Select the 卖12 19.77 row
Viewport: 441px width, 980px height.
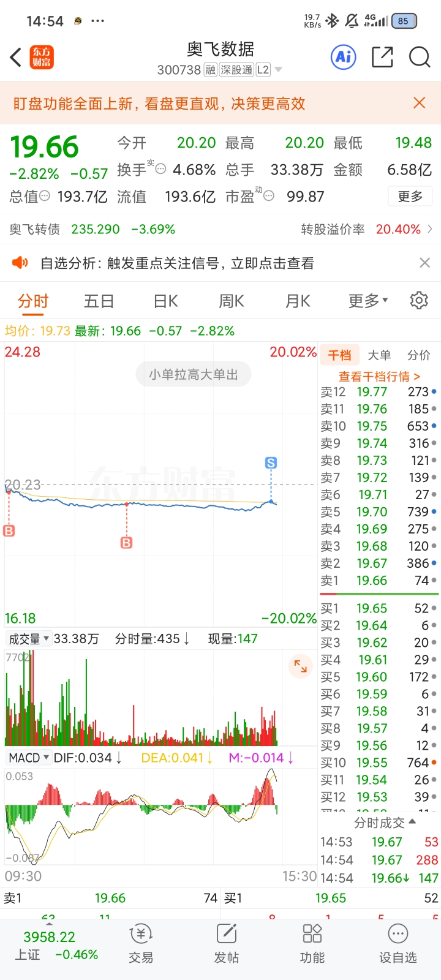pyautogui.click(x=379, y=392)
